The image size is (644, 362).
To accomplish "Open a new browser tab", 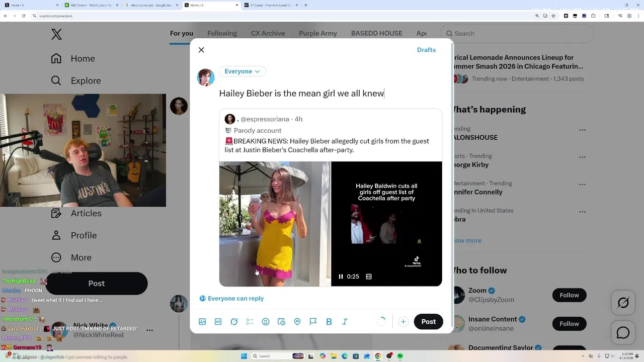I will tap(306, 5).
